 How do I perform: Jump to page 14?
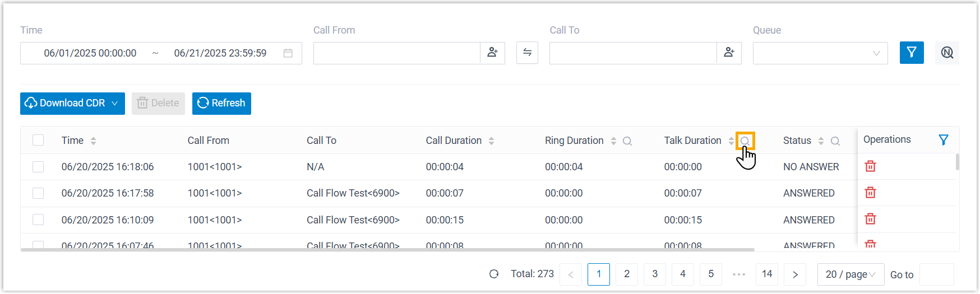pos(766,274)
